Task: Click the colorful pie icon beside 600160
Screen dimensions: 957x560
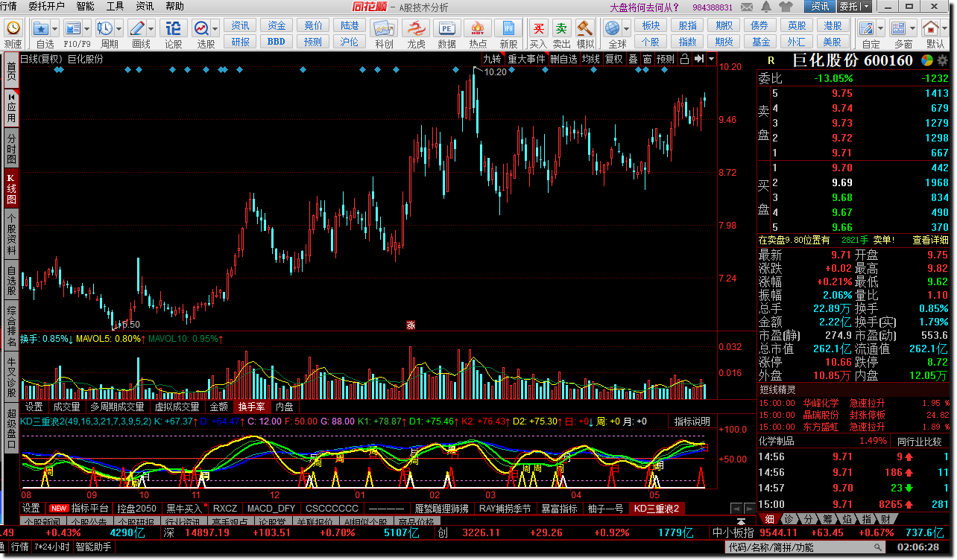Action: click(927, 60)
